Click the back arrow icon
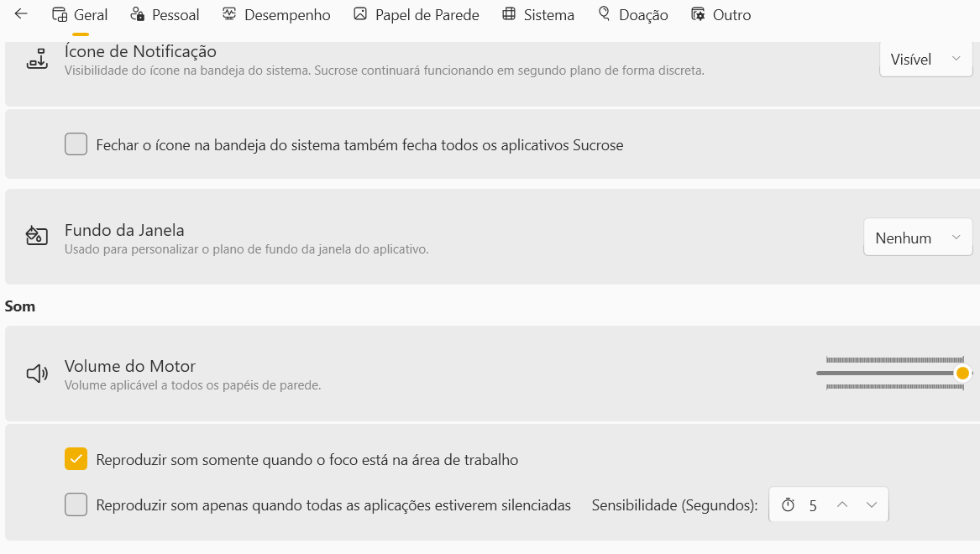 (21, 14)
